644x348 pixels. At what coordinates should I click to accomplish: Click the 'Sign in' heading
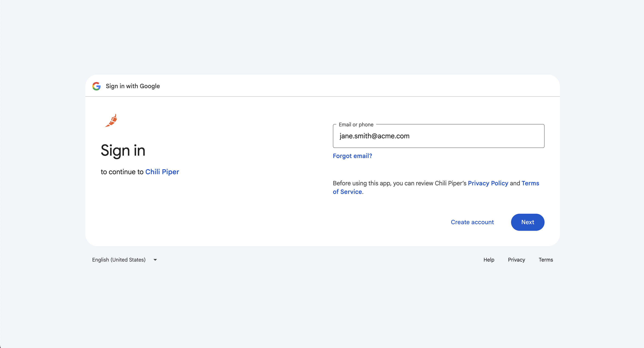click(123, 151)
